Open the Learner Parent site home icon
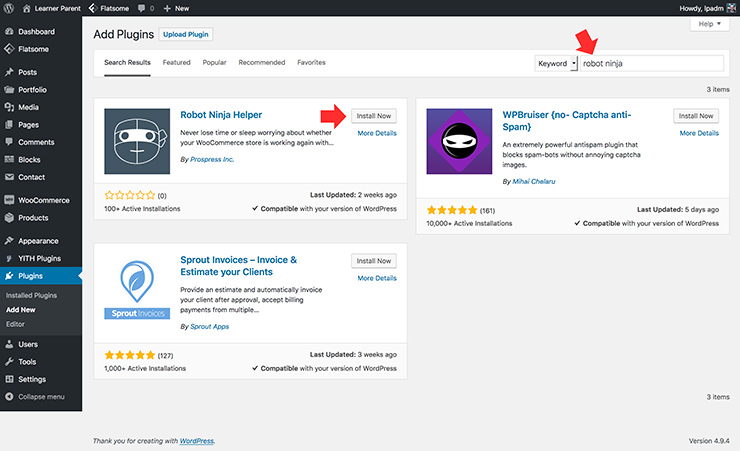Image resolution: width=740 pixels, height=451 pixels. tap(26, 8)
